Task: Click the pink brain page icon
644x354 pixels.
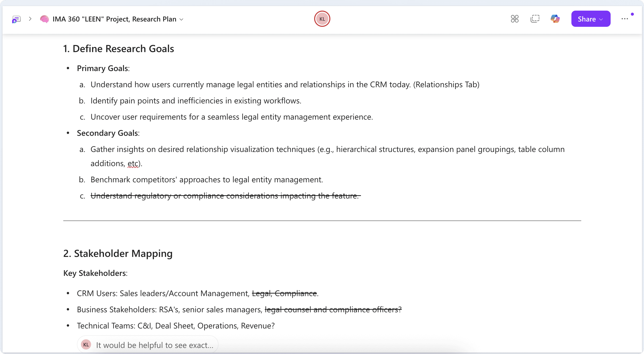Action: [44, 19]
